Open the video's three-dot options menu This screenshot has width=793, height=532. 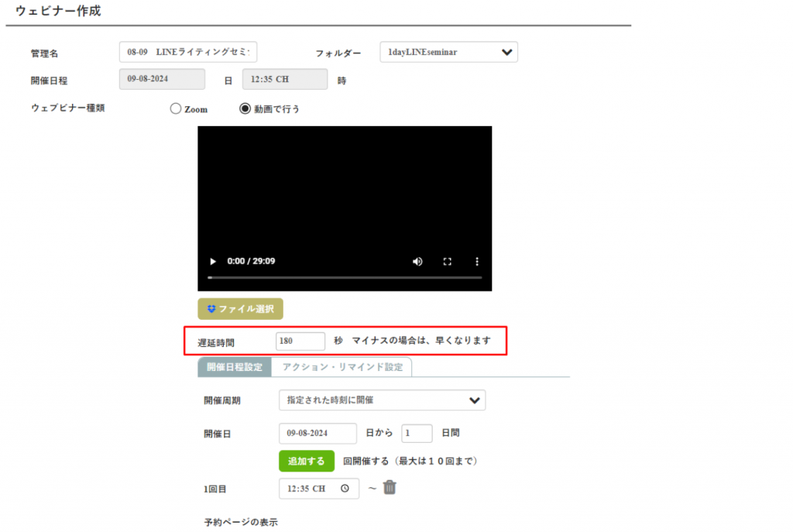[x=477, y=262]
